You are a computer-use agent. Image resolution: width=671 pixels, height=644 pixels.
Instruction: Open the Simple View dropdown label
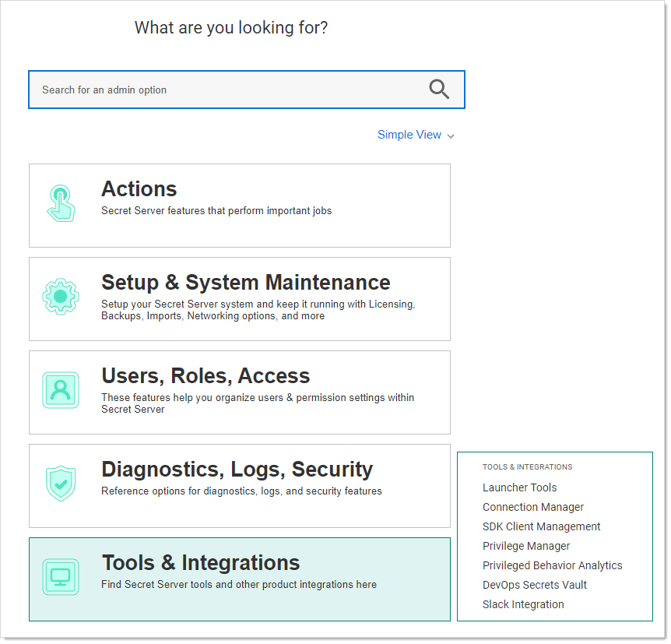(x=409, y=135)
